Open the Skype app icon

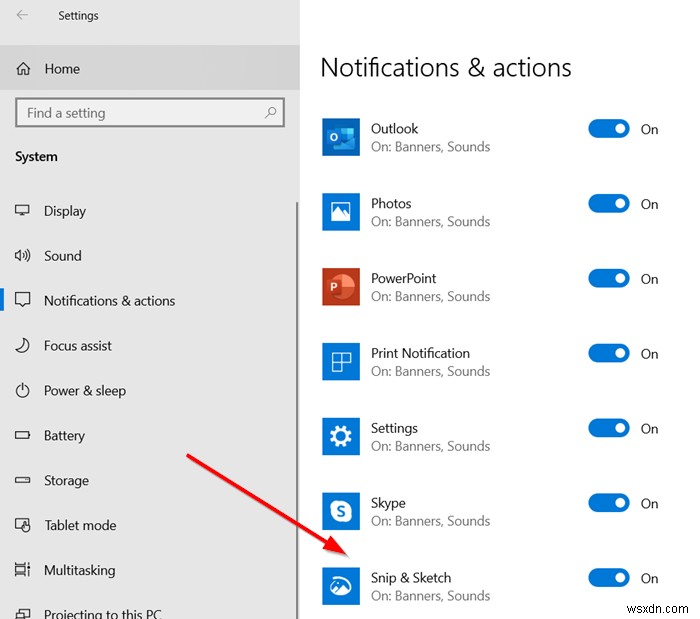click(341, 511)
